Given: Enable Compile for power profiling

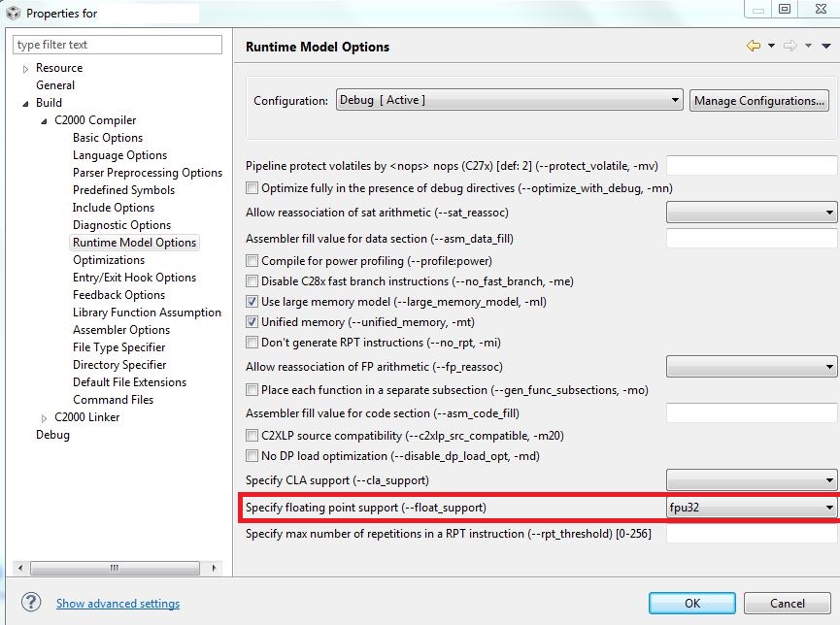Looking at the screenshot, I should (x=252, y=261).
